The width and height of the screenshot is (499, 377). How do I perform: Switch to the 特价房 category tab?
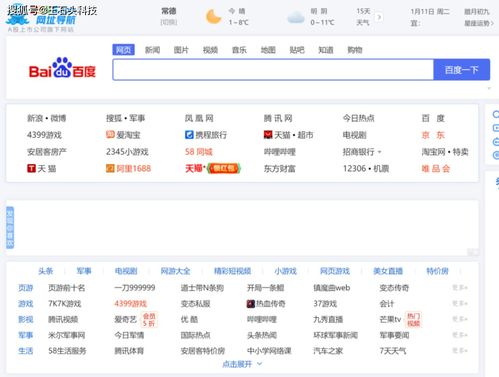pyautogui.click(x=437, y=271)
